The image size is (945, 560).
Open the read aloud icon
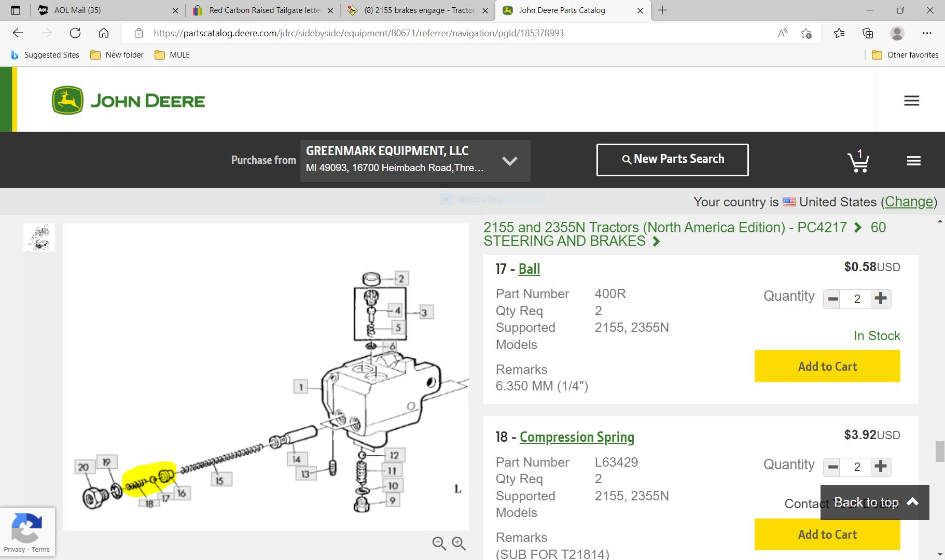[783, 33]
